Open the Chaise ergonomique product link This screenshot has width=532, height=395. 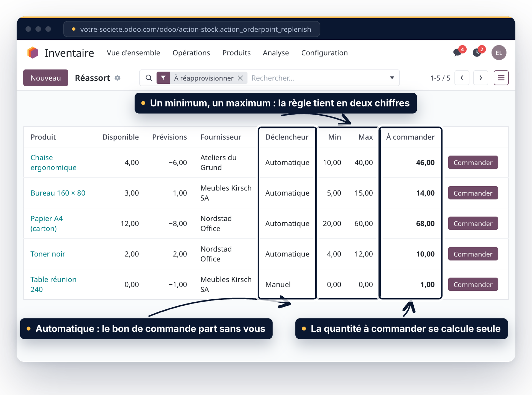coord(53,162)
